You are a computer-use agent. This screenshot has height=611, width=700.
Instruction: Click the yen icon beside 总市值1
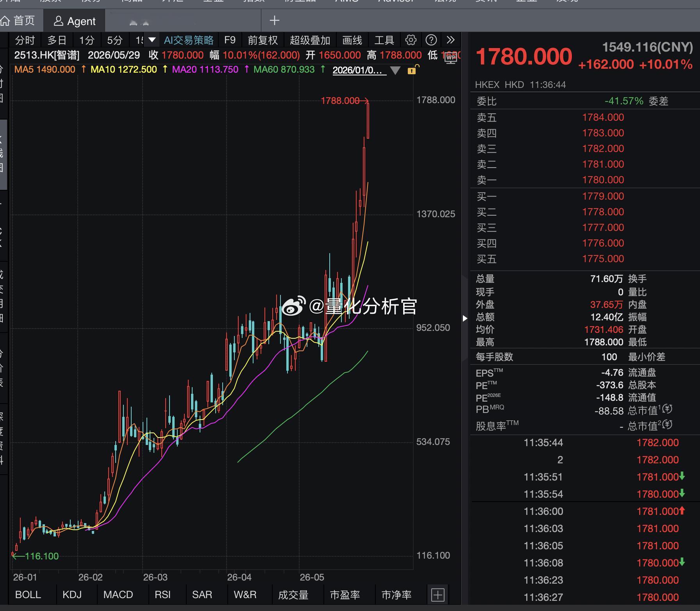click(x=668, y=409)
